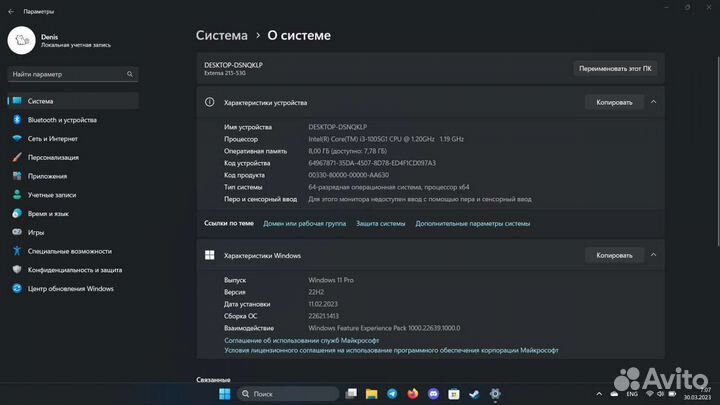Select Сборка ОС value 22621.1413
Viewport: 720px width, 405px height.
pos(323,316)
